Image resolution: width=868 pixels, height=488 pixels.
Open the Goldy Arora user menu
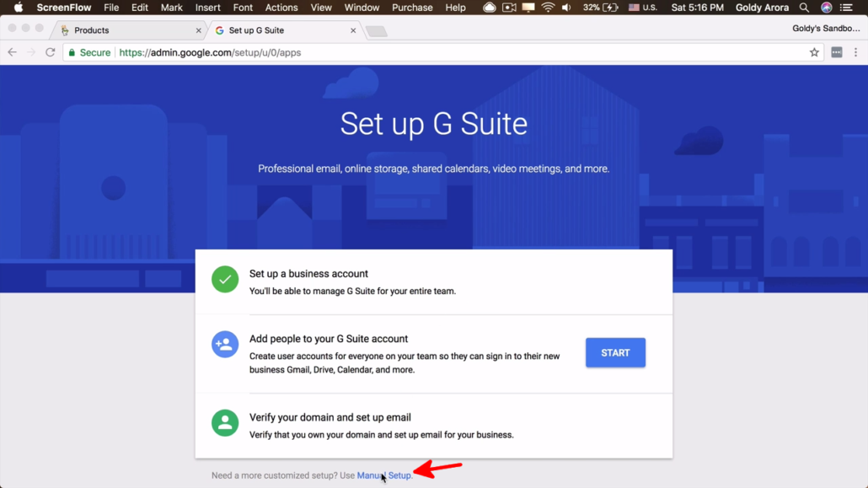click(x=762, y=8)
